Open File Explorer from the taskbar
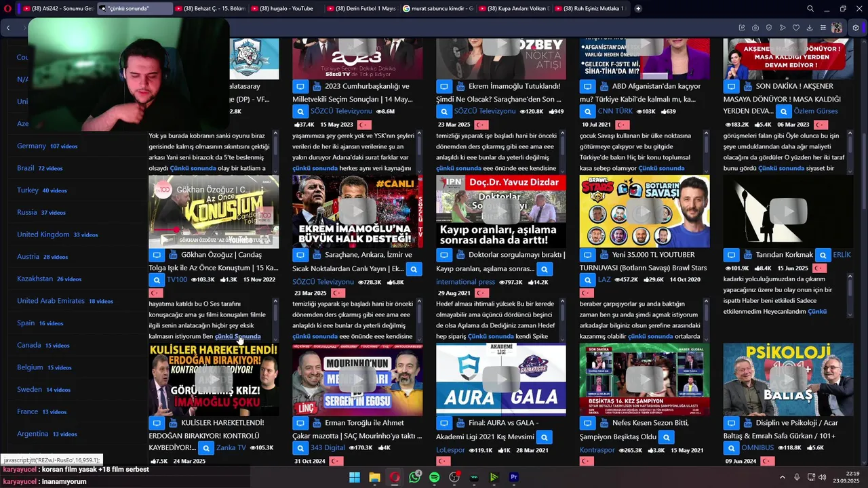The width and height of the screenshot is (868, 488). pyautogui.click(x=374, y=477)
